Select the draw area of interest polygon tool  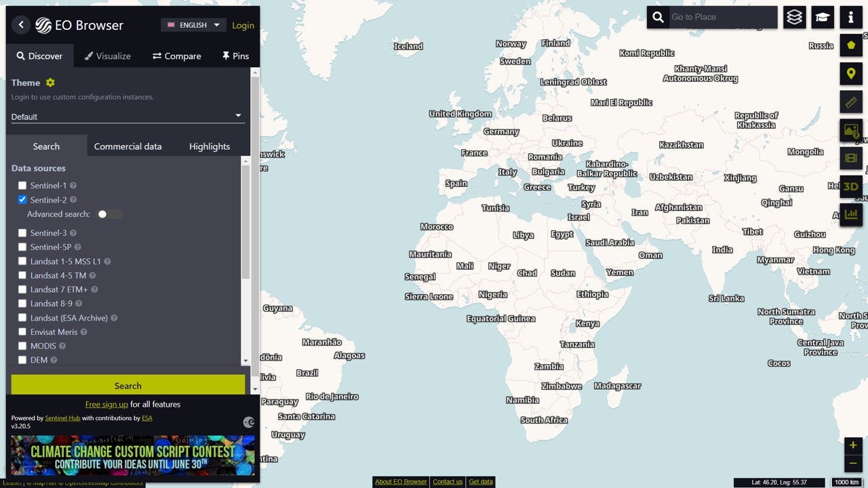pos(851,45)
